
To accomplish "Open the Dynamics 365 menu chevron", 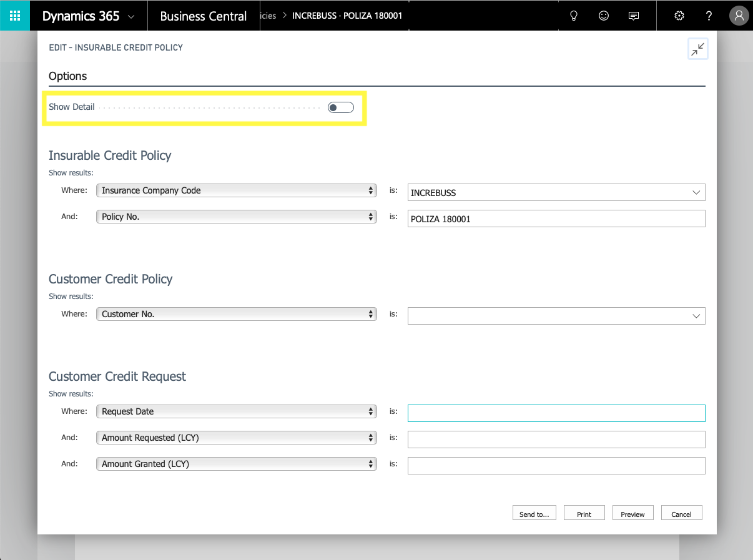I will tap(131, 17).
